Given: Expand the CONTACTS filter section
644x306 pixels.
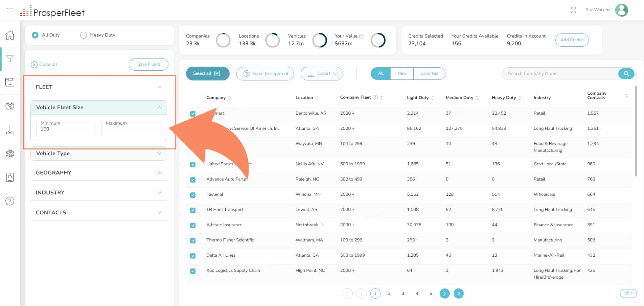Looking at the screenshot, I should [x=160, y=213].
